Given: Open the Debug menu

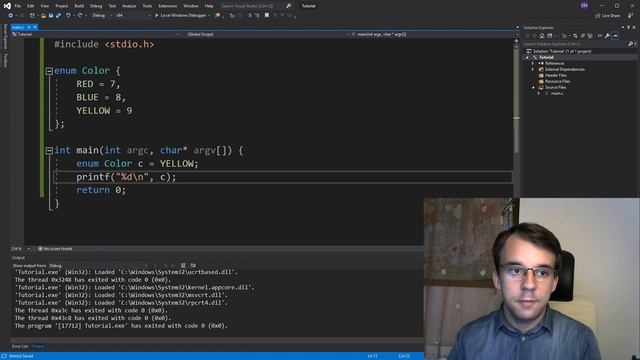Looking at the screenshot, I should (96, 6).
